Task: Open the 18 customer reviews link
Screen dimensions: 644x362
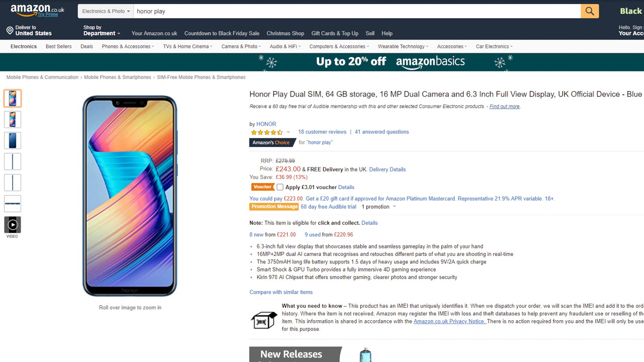Action: [322, 132]
